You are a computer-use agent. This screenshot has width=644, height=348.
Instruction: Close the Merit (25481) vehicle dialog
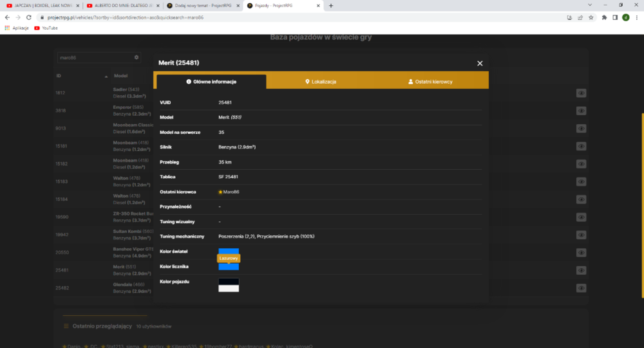[480, 63]
